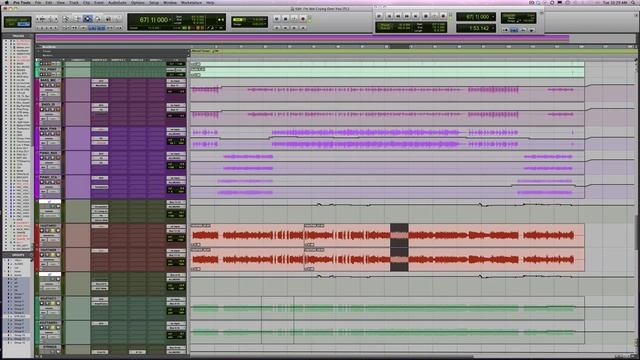
Task: Click horizontal zoom in arrow button
Action: pos(56,19)
